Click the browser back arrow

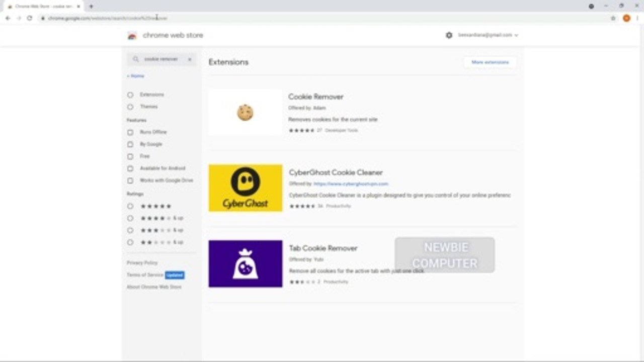(x=8, y=18)
